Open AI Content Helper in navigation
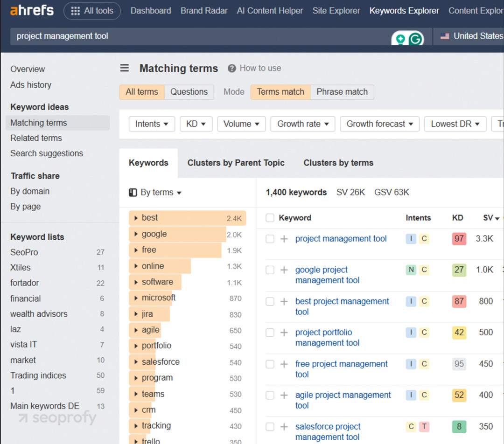This screenshot has width=504, height=444. pyautogui.click(x=270, y=11)
